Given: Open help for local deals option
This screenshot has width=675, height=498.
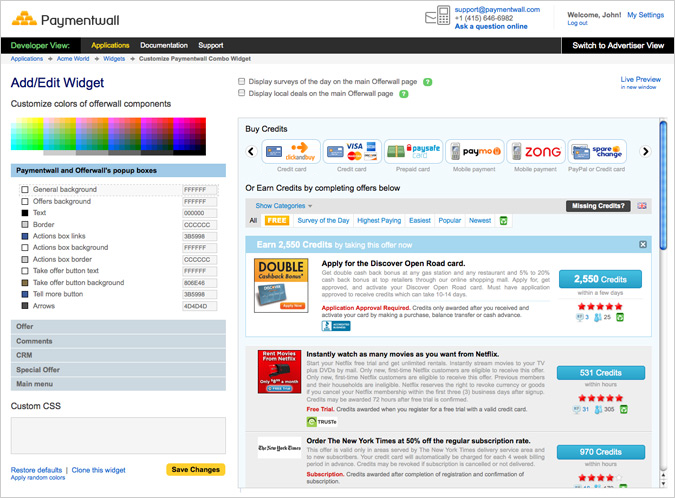Looking at the screenshot, I should point(404,94).
